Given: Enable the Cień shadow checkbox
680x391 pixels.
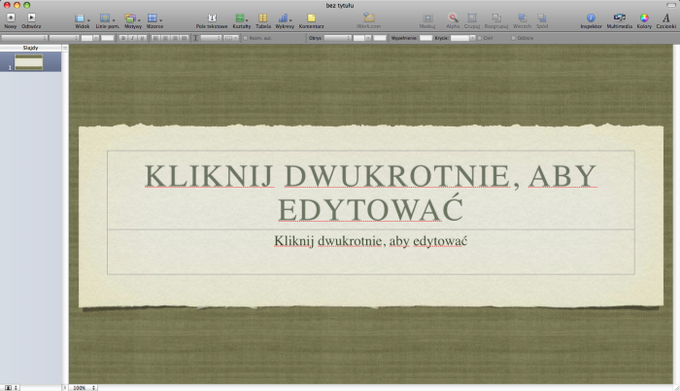Looking at the screenshot, I should click(479, 38).
